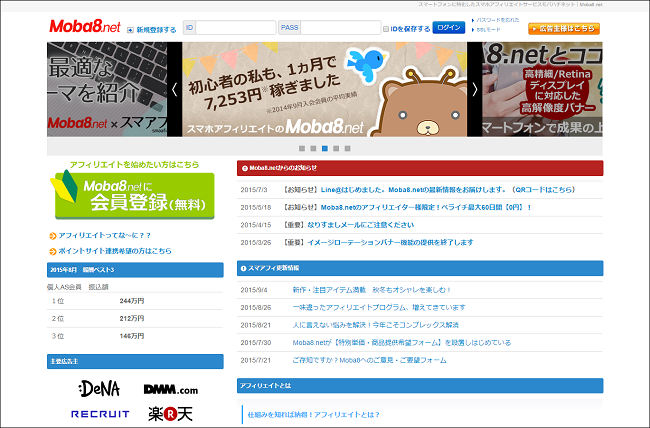The image size is (650, 428).
Task: Click the orange 広告主様はこちら button
Action: point(564,29)
